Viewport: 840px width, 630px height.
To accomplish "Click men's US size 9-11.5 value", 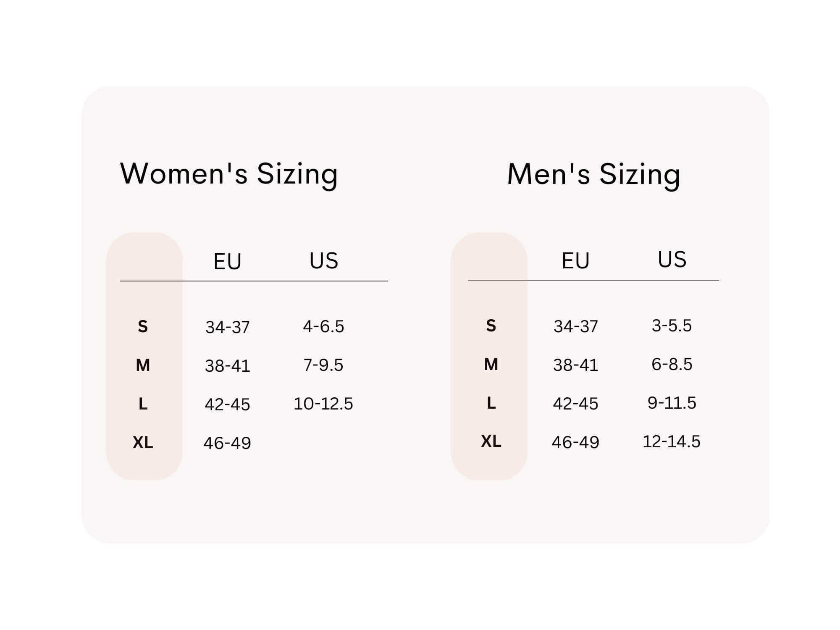I will (672, 403).
